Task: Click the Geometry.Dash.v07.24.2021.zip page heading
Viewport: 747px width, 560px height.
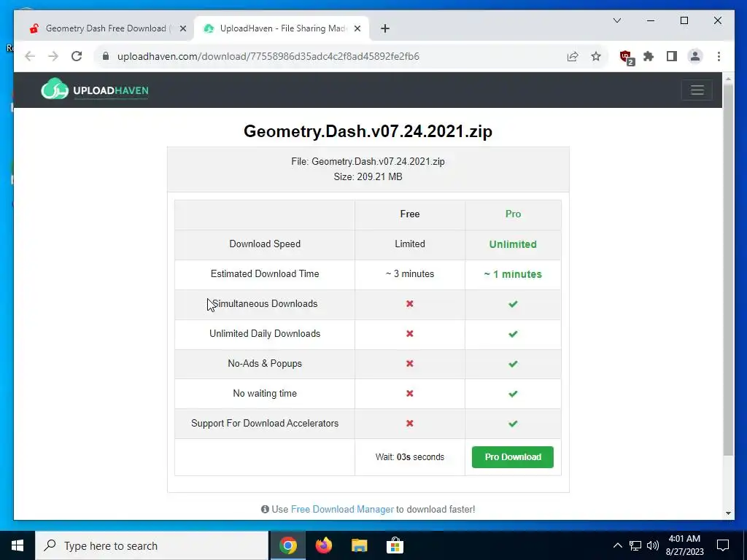Action: 368,131
